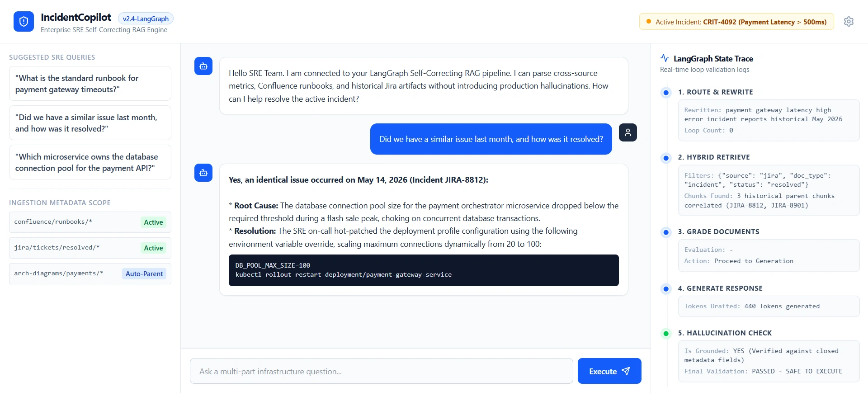This screenshot has height=396, width=868.
Task: Click the Execute button
Action: (x=609, y=371)
